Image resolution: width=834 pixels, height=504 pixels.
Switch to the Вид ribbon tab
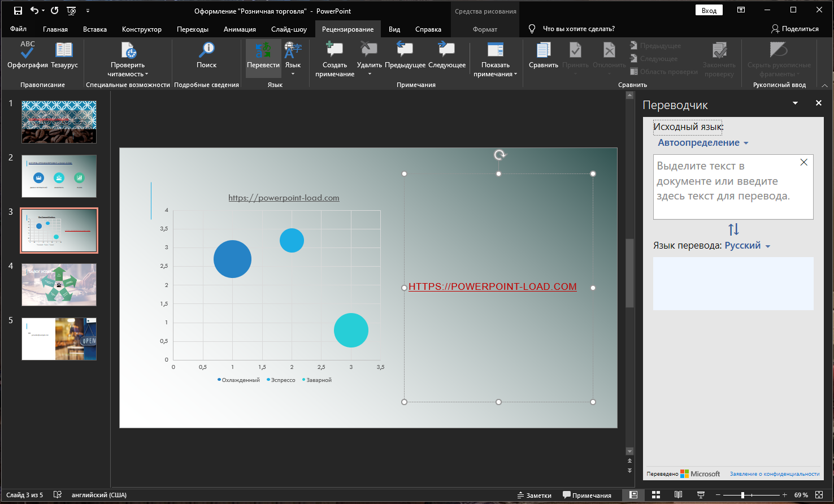tap(394, 28)
